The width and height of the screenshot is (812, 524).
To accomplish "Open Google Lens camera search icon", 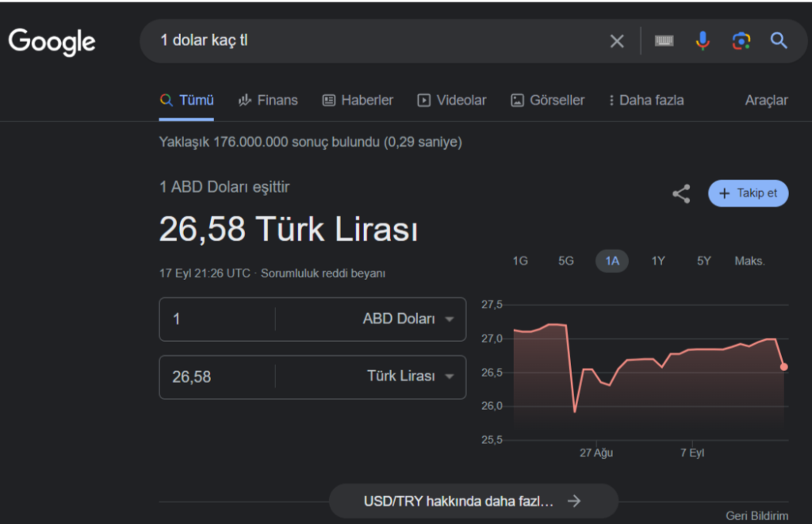I will tap(741, 40).
